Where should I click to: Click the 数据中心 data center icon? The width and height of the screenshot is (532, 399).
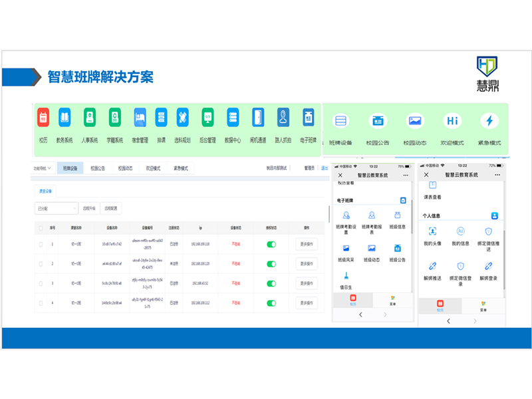click(232, 118)
